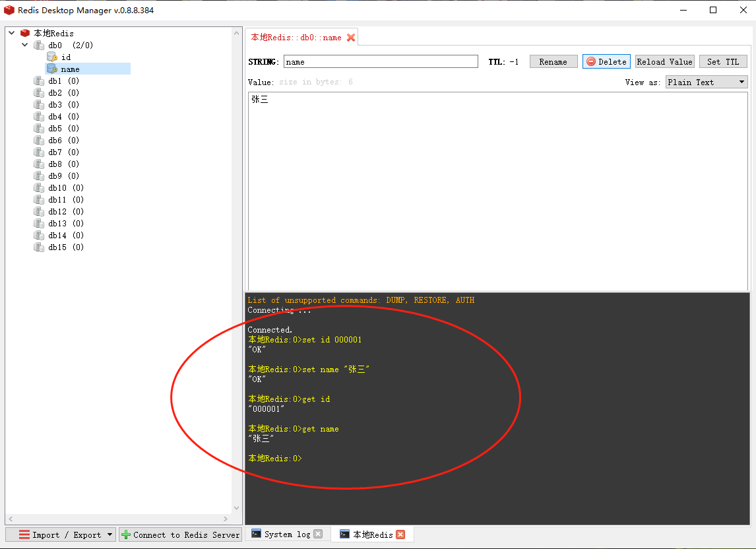Click the tree panel vertical scrollbar up arrow
This screenshot has height=549, width=756.
(x=236, y=33)
